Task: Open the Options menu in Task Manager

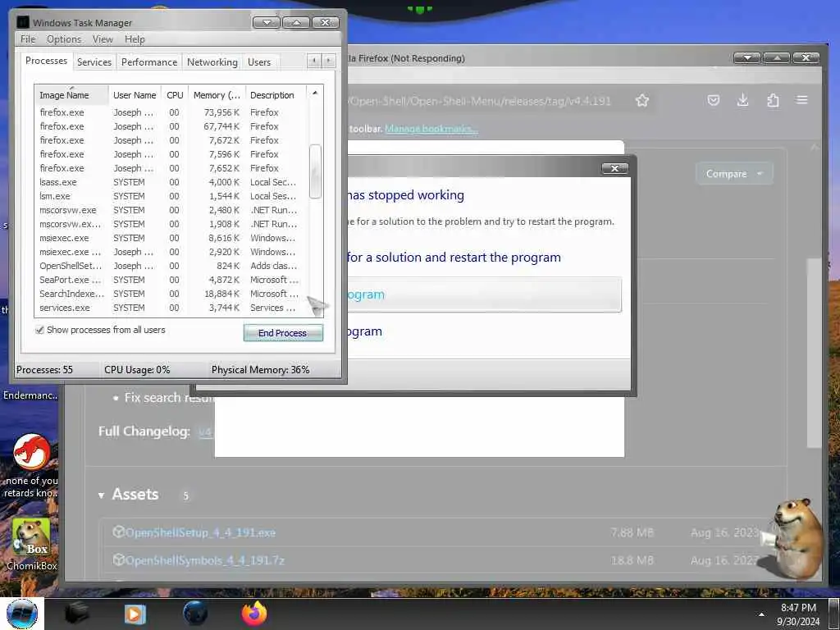Action: (x=64, y=39)
